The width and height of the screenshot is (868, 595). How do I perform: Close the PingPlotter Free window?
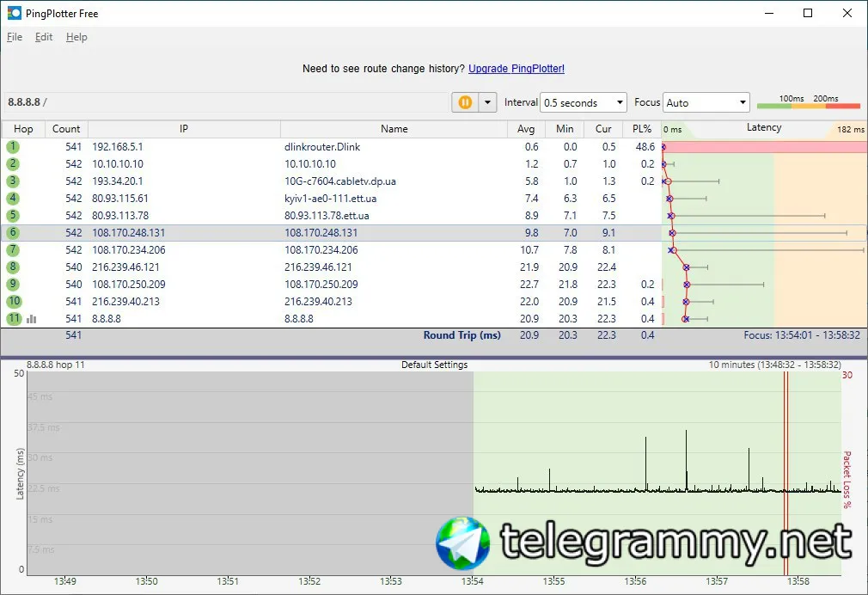[x=847, y=13]
